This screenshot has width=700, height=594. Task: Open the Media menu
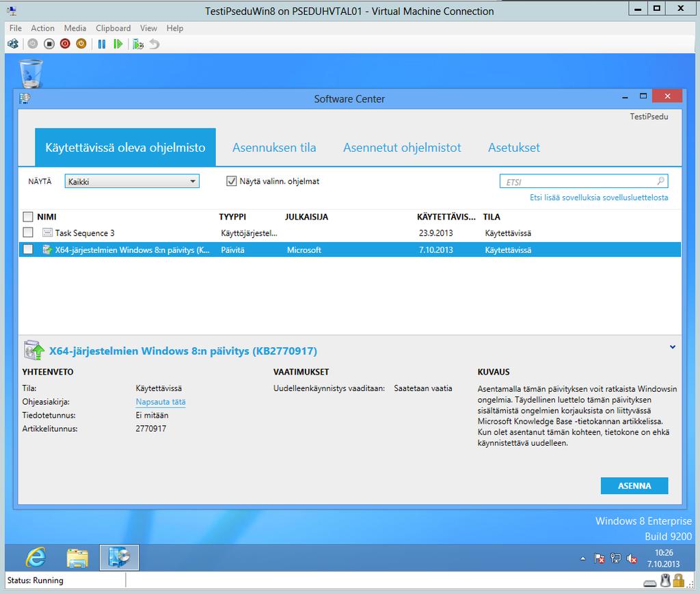[x=75, y=28]
